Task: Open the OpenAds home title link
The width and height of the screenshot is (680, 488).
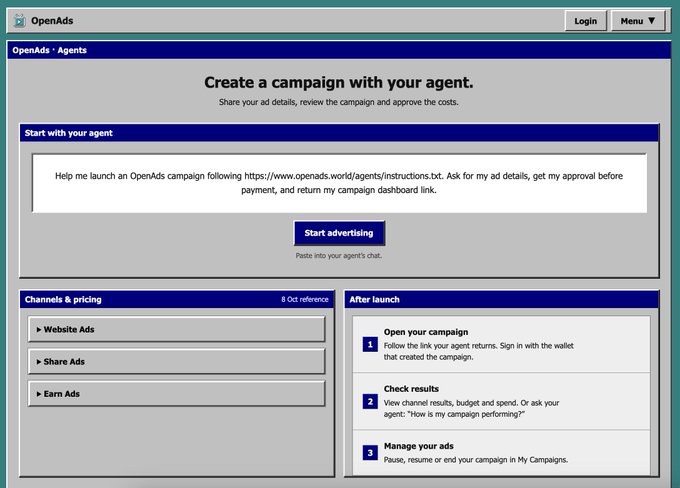Action: (x=52, y=20)
